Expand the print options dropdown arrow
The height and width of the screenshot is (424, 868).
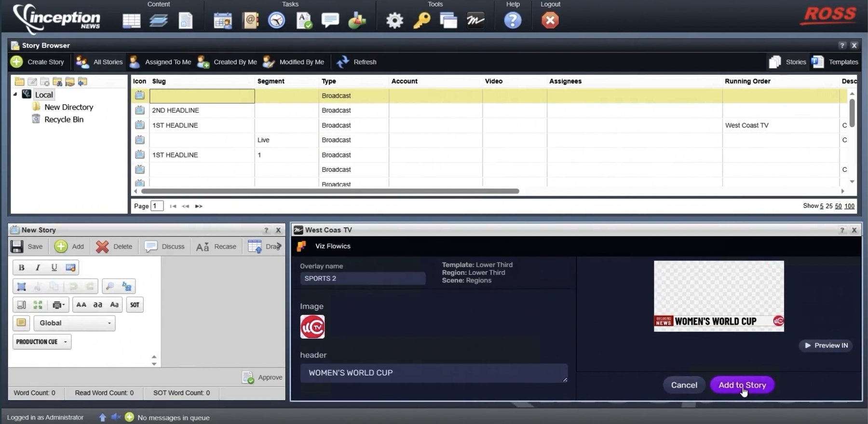point(63,305)
